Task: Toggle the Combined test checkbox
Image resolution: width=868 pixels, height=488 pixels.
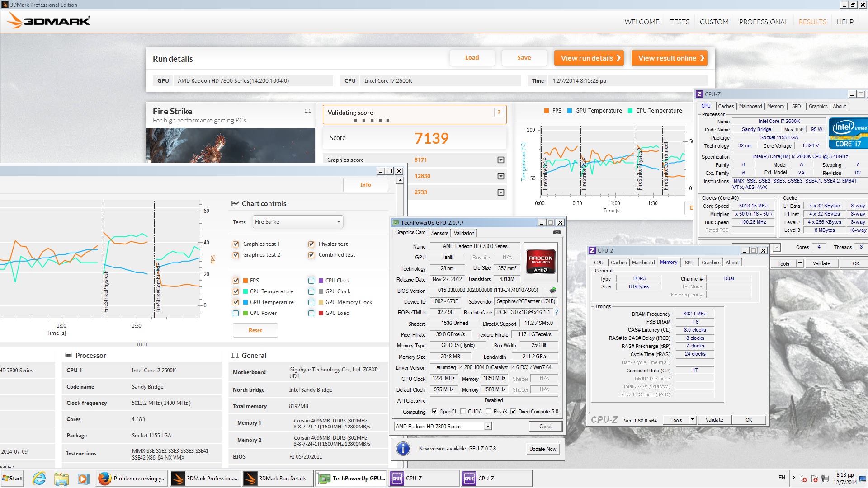Action: (311, 255)
